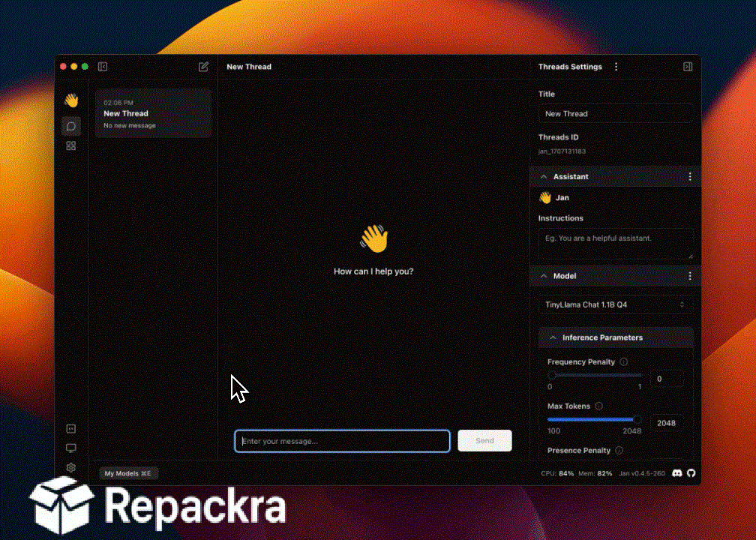Open the Assistant section three-dot menu

point(690,176)
